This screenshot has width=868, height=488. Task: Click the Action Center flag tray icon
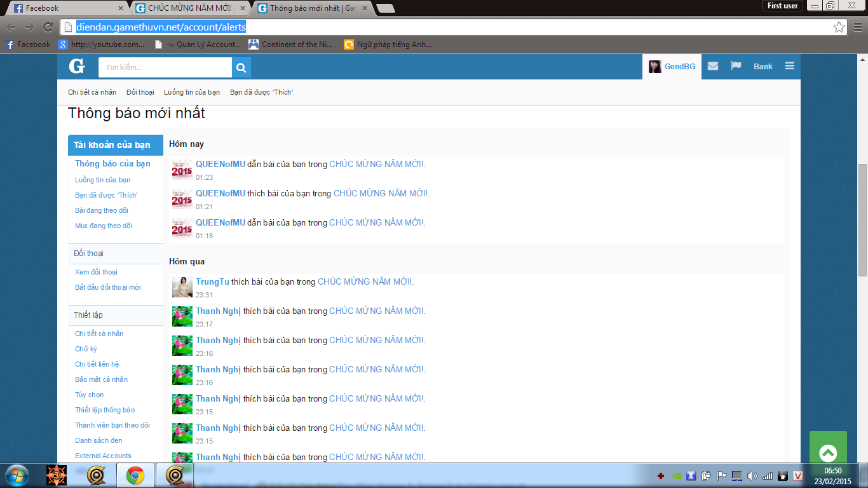[x=721, y=475]
